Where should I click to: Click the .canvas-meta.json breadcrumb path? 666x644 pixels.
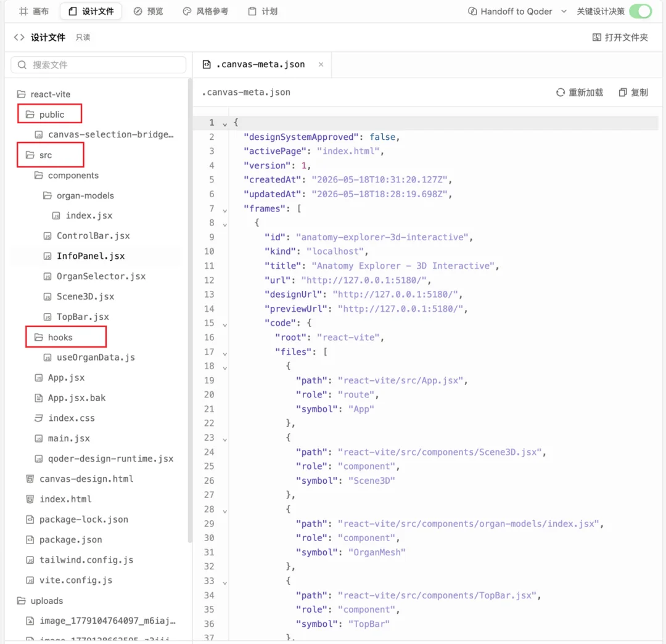point(246,92)
